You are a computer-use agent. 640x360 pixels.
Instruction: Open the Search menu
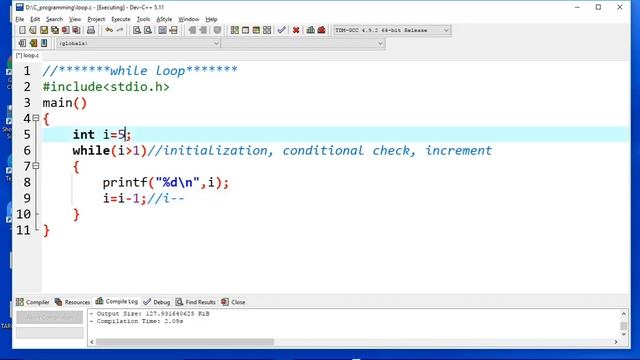pyautogui.click(x=54, y=19)
